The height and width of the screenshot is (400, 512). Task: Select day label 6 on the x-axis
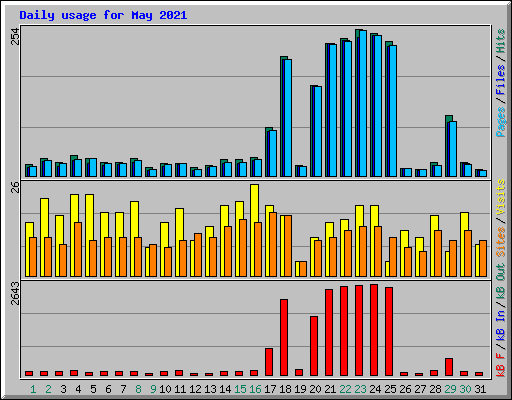pyautogui.click(x=108, y=389)
